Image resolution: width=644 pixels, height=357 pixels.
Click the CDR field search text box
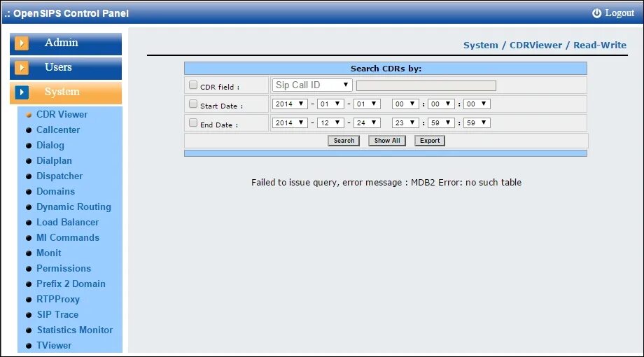tap(426, 85)
